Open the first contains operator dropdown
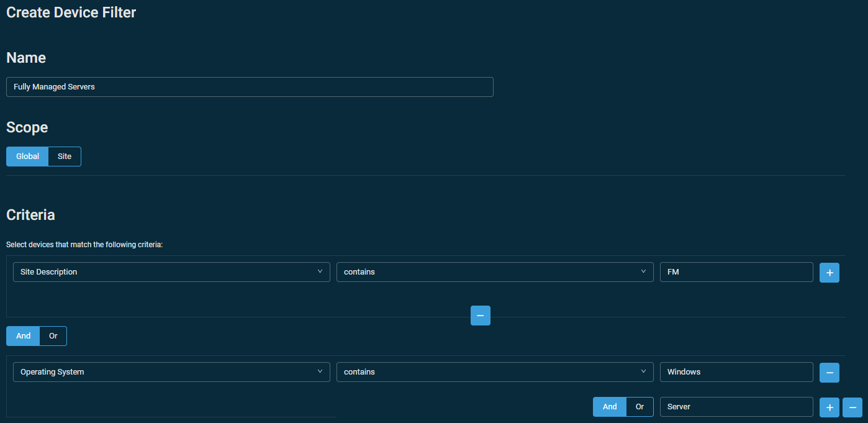 pyautogui.click(x=494, y=271)
